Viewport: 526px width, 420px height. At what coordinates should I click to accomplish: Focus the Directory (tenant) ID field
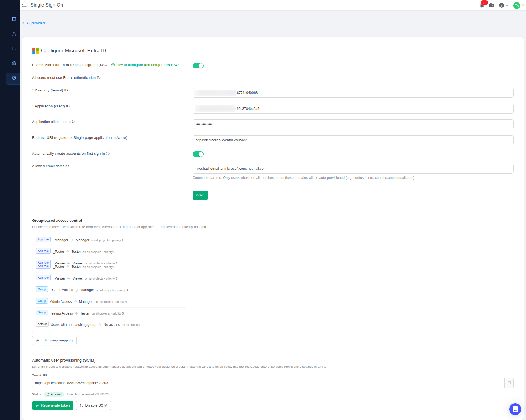tap(353, 93)
